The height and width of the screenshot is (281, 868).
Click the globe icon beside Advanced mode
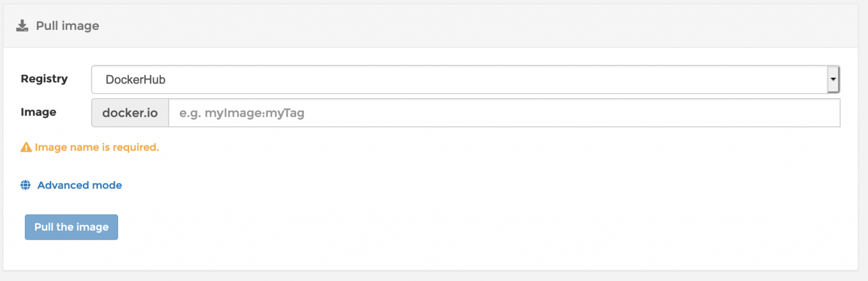(x=25, y=185)
